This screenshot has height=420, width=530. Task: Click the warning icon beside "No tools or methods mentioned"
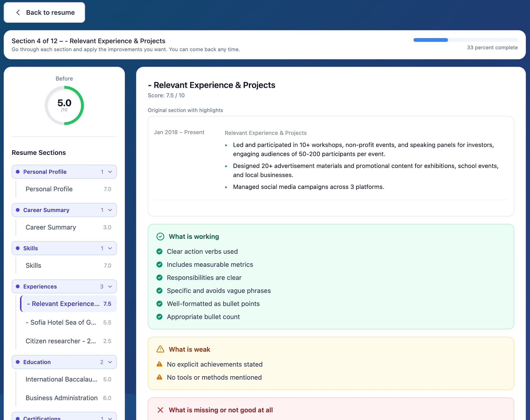coord(159,377)
